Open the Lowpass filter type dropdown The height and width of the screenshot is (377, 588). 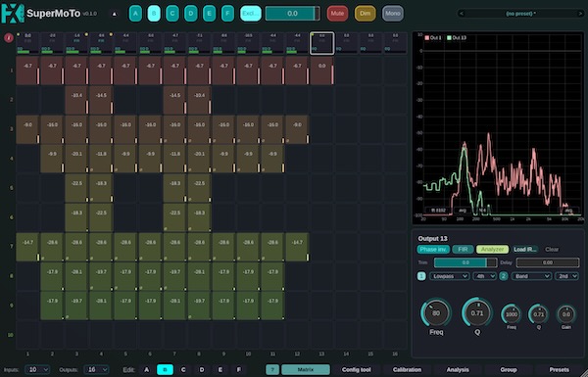[x=449, y=276]
